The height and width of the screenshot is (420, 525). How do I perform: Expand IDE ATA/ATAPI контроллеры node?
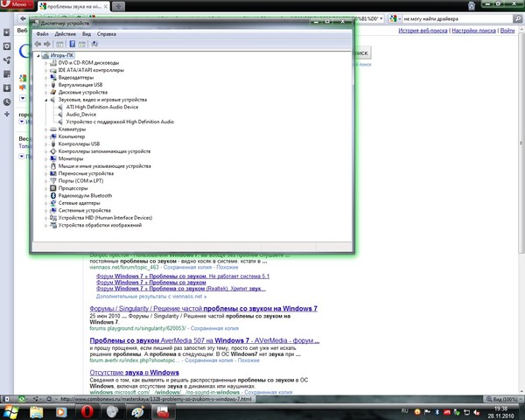click(45, 70)
